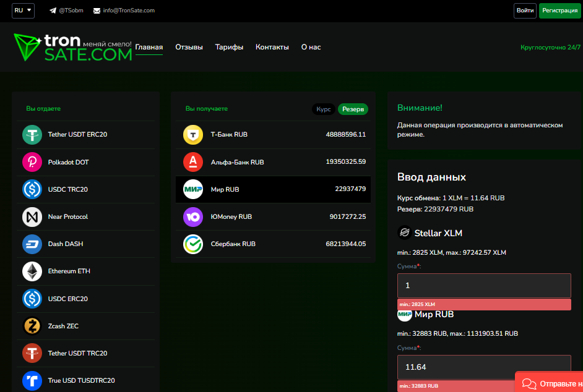Click the YuMoney purple icon
The height and width of the screenshot is (392, 583).
193,217
